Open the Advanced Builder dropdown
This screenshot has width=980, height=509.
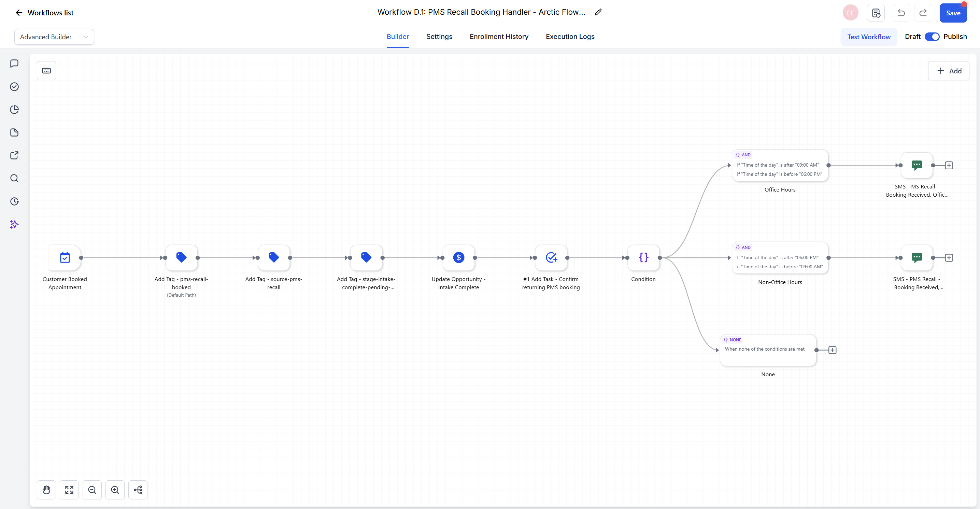coord(54,37)
